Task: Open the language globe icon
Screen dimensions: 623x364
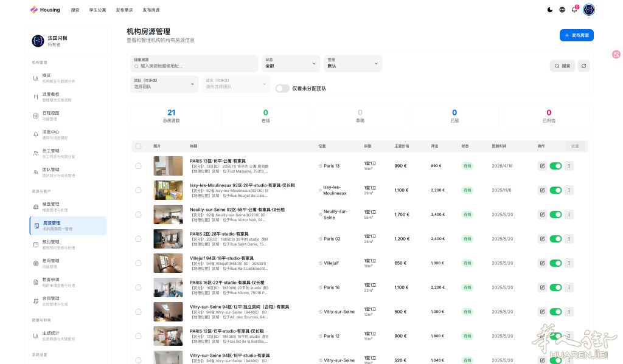Action: point(562,10)
